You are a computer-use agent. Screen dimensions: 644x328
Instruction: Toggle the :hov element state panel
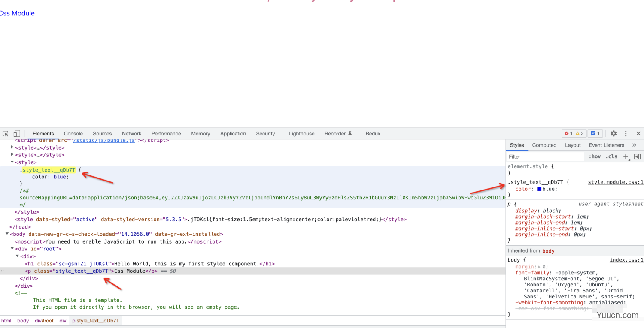595,157
